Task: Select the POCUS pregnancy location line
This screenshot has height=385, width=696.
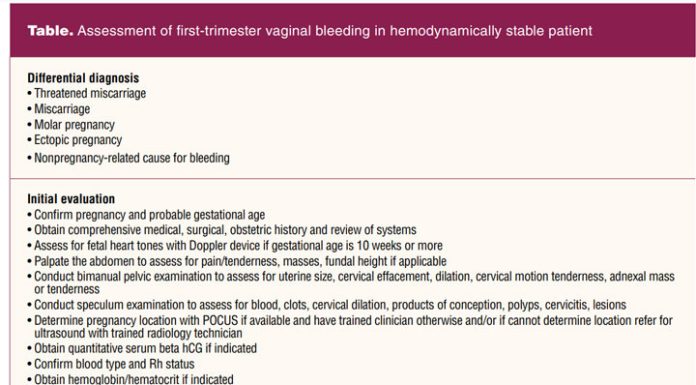Action: [350, 327]
